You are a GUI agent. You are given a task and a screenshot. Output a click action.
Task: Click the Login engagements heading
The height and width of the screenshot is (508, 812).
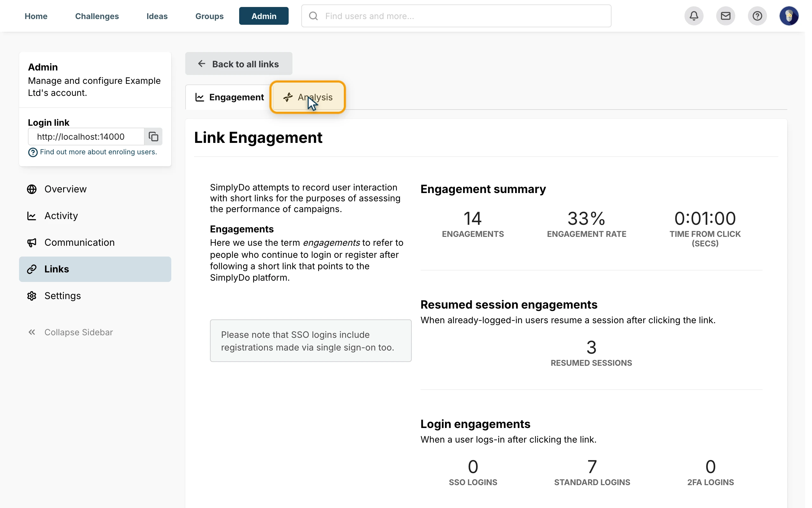(x=475, y=424)
